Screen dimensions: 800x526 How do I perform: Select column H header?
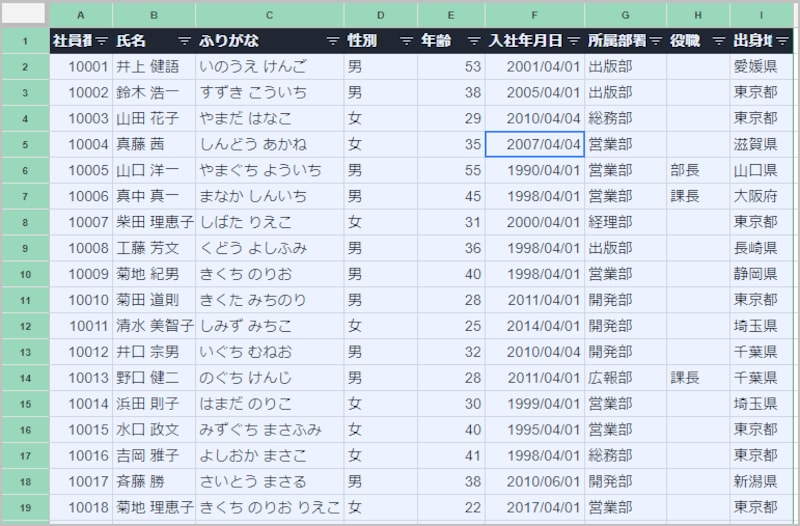point(698,15)
